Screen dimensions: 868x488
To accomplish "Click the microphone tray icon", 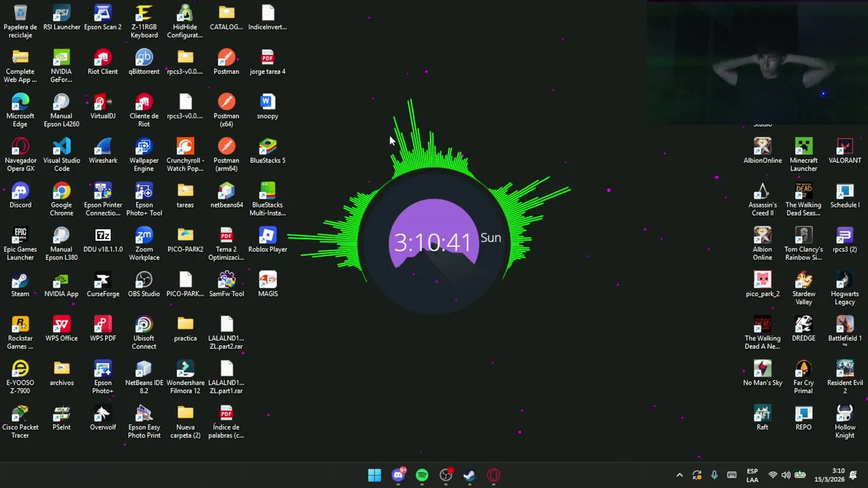I will coord(714,475).
